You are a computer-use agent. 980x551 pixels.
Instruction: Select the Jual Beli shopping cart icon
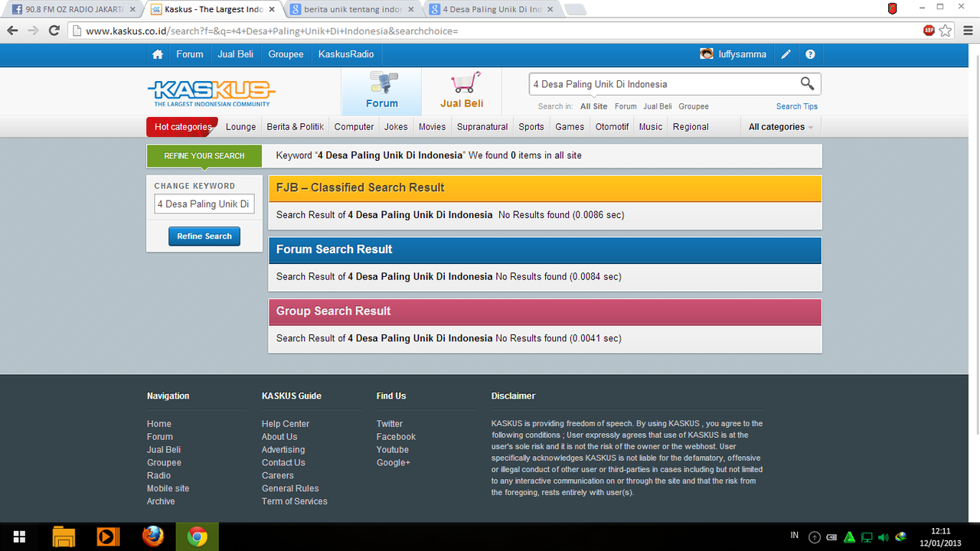point(462,90)
